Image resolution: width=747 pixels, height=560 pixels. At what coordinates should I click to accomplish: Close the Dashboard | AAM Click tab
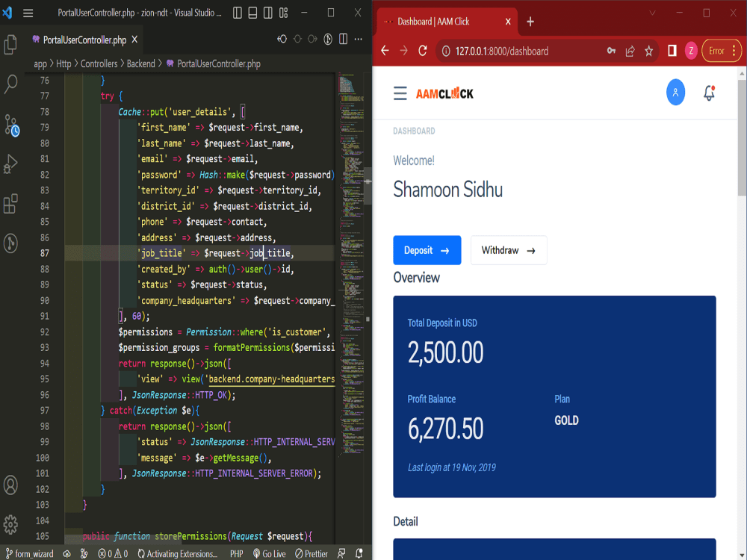(x=508, y=22)
